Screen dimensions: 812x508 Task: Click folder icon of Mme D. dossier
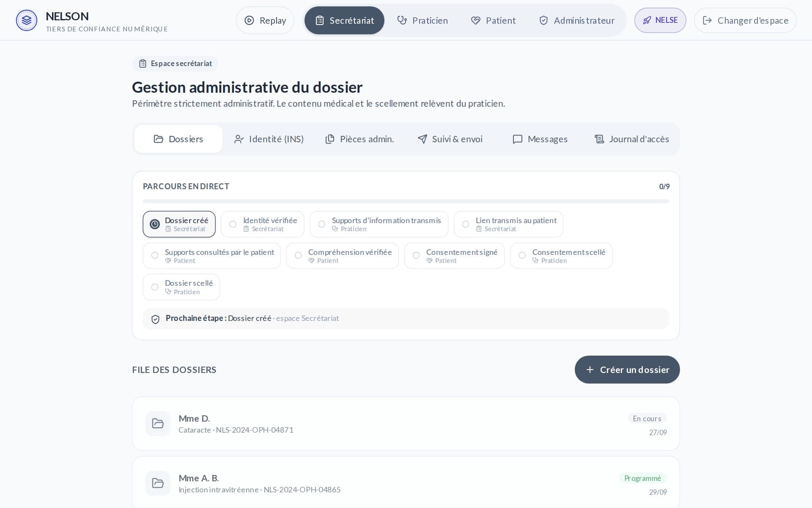(x=158, y=423)
